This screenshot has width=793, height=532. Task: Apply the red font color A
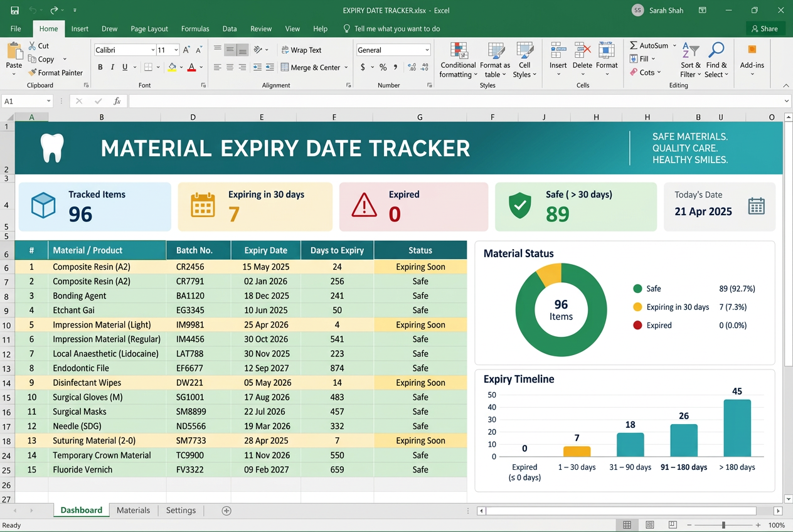192,67
